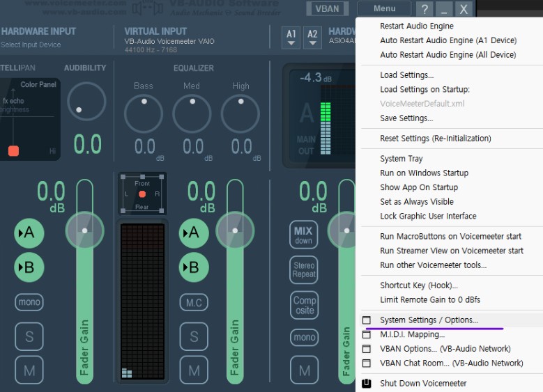Enable Run on Windows Startup
This screenshot has width=543, height=392.
point(425,173)
